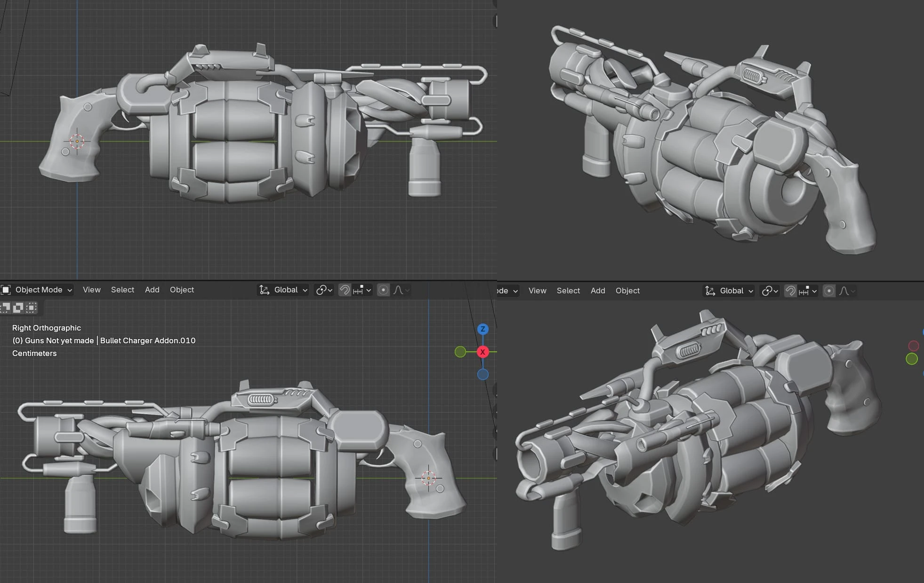Expand the Global transform orientation dropdown on left
Viewport: 924px width, 583px height.
284,290
